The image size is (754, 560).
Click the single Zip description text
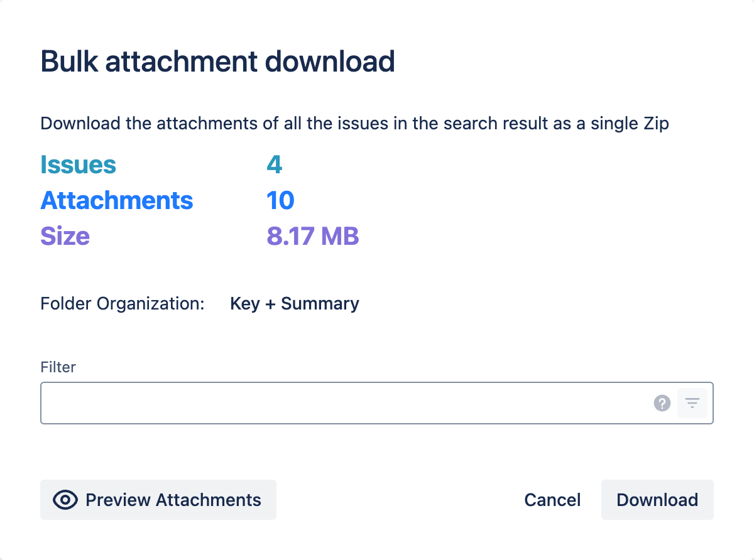tap(354, 124)
